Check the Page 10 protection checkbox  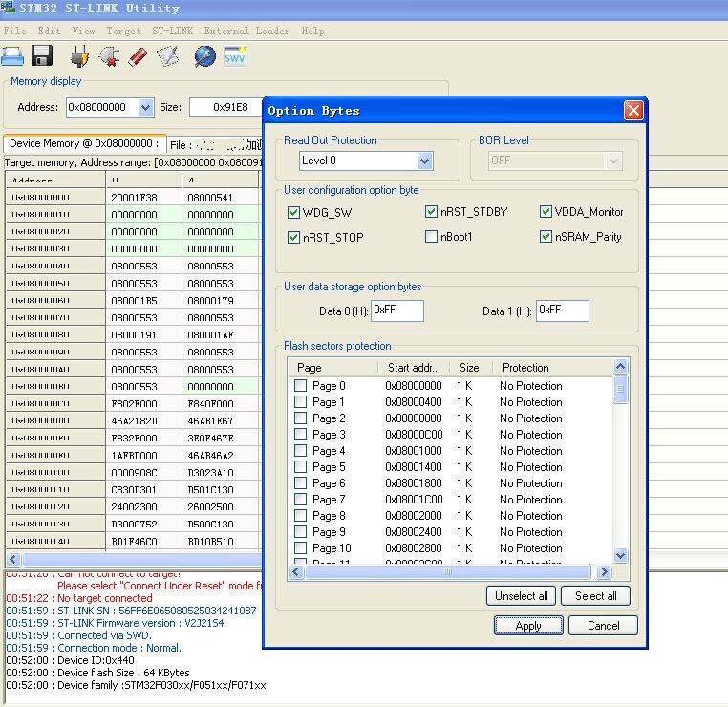click(300, 548)
